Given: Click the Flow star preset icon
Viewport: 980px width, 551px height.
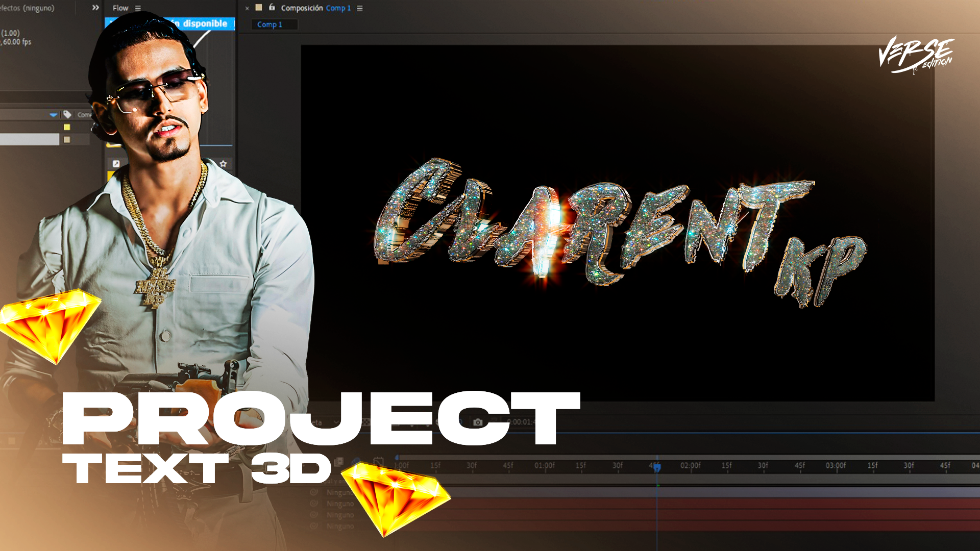Looking at the screenshot, I should coord(223,164).
